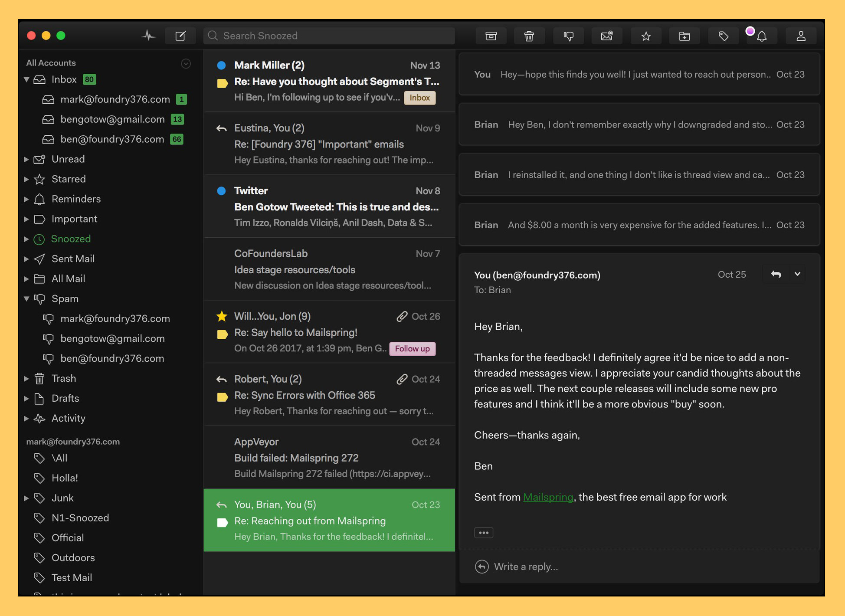Click the archive/move to archive icon
This screenshot has width=845, height=616.
(491, 36)
